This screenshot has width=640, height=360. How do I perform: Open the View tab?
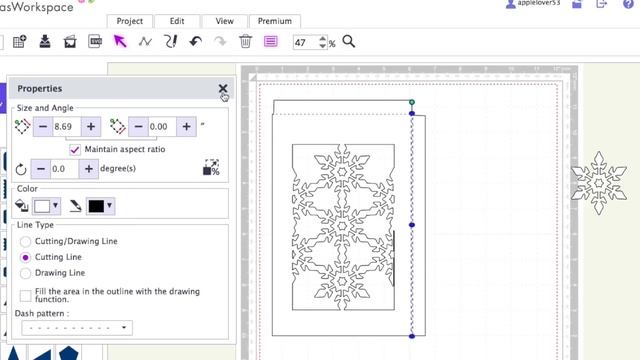click(224, 21)
